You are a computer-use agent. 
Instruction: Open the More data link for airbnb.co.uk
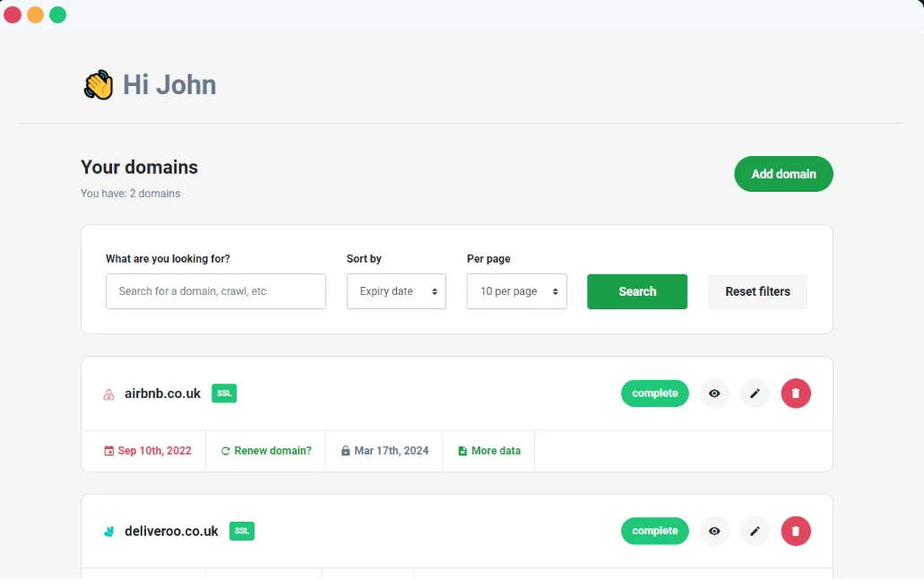coord(496,451)
